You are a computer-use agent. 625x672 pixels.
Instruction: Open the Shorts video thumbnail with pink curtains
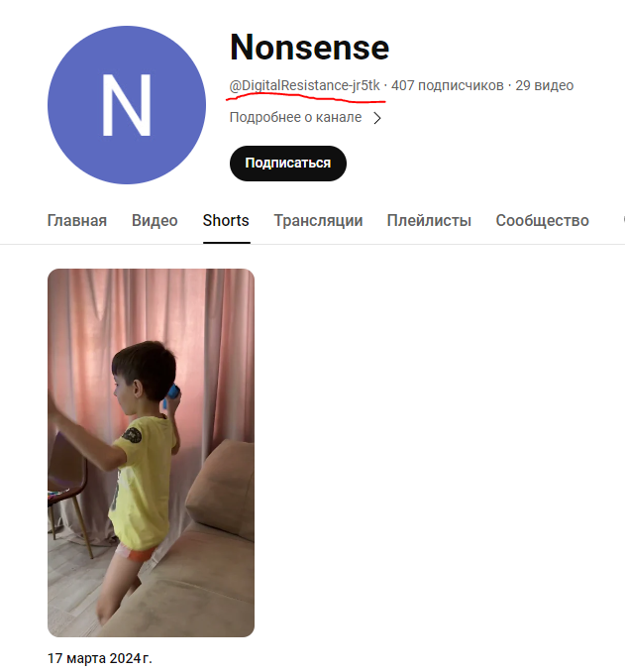(x=151, y=453)
